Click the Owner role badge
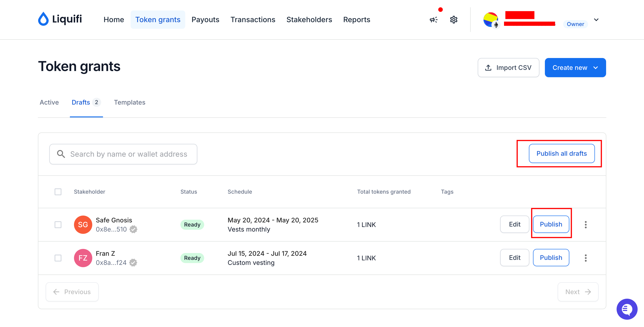Viewport: 644px width, 327px height. click(x=575, y=24)
